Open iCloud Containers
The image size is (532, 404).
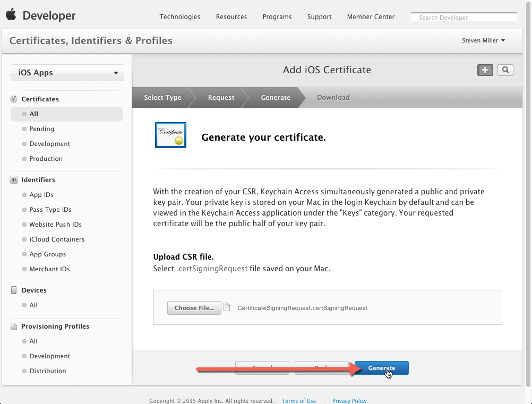tap(57, 239)
